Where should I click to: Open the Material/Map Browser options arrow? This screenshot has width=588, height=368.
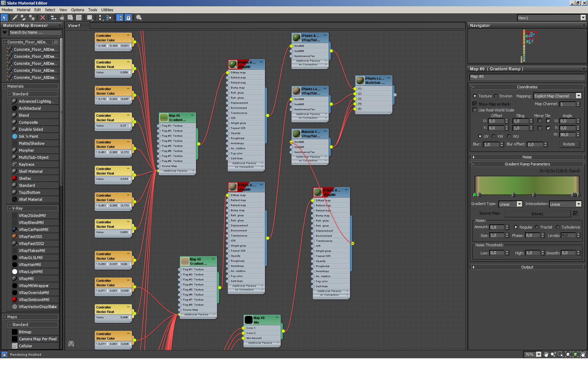(x=5, y=32)
